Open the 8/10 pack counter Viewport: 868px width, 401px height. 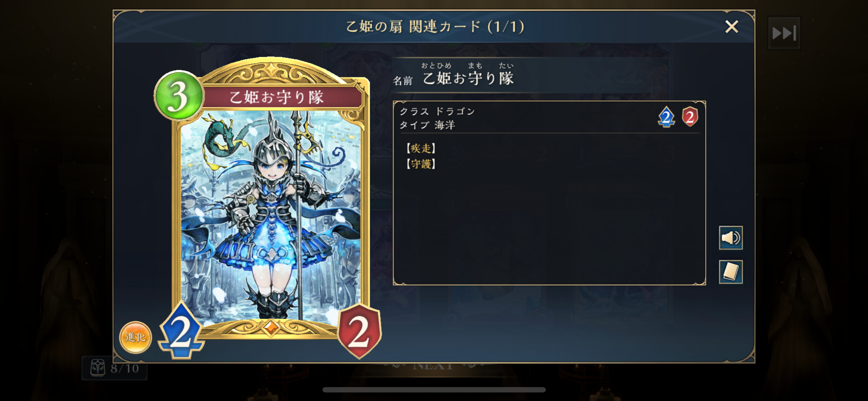coord(114,368)
